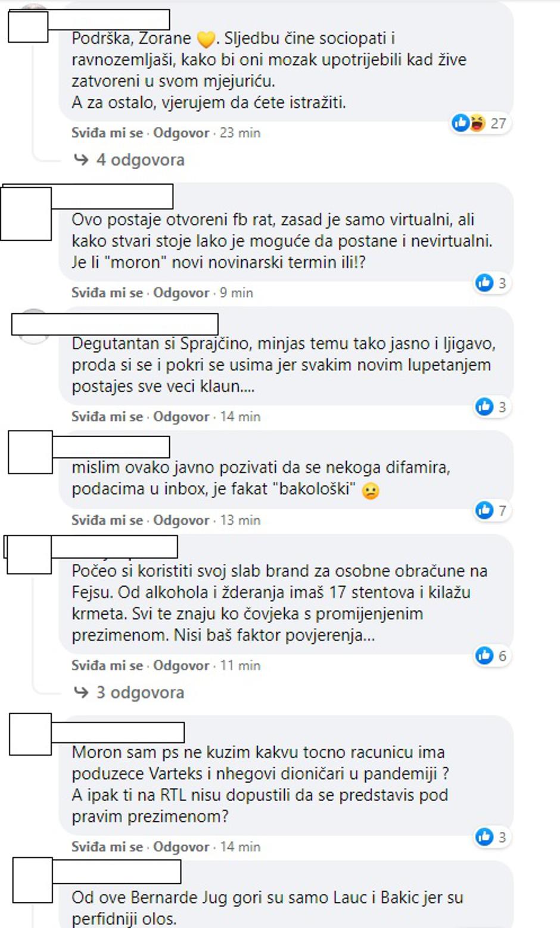This screenshot has height=928, width=560.
Task: Reply to the 'bakološki' comment via Odgovor
Action: 181,520
